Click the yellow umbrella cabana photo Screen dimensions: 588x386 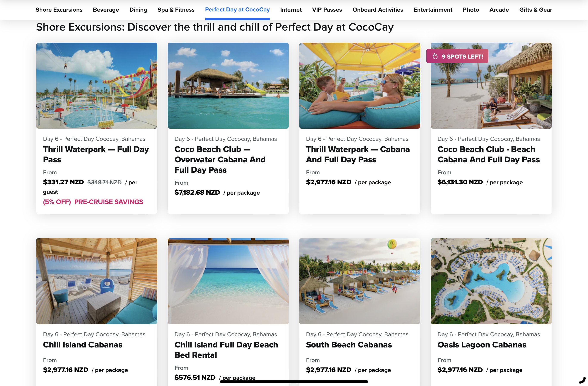pyautogui.click(x=359, y=85)
